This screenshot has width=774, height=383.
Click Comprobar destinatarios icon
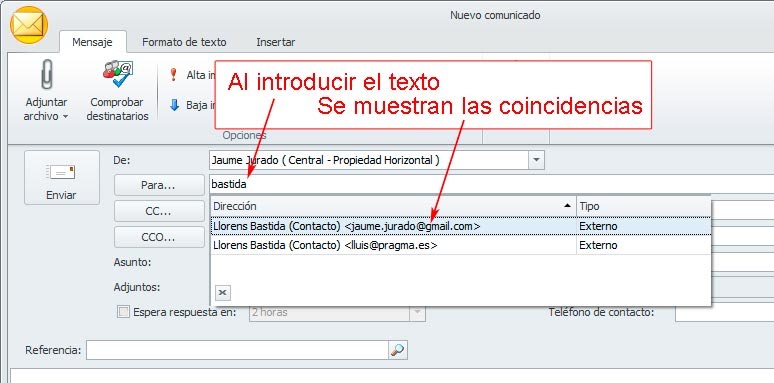coord(117,75)
